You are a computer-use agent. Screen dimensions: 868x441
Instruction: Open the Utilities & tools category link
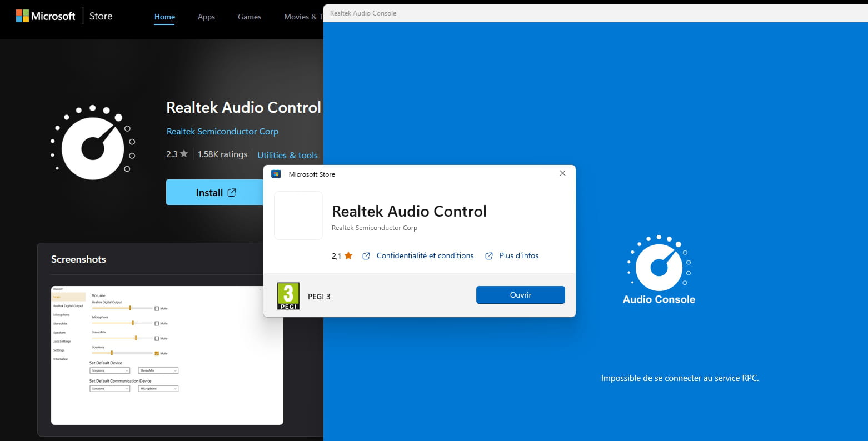(287, 155)
